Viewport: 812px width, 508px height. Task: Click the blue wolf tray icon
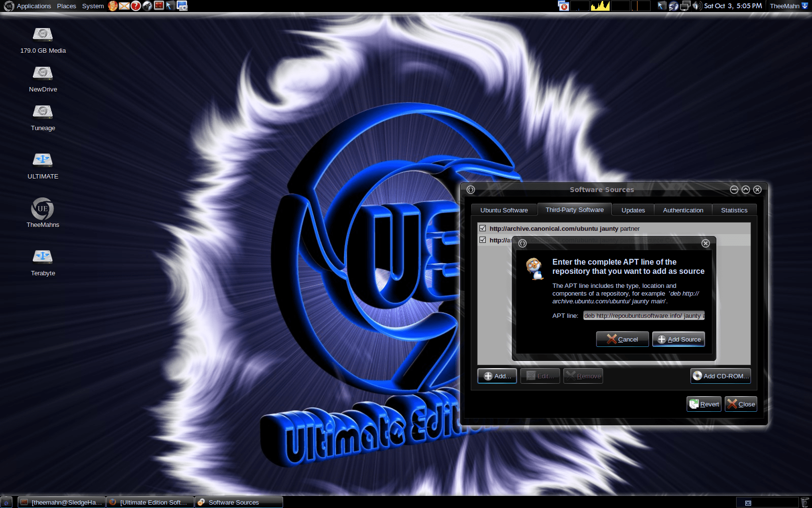(673, 6)
